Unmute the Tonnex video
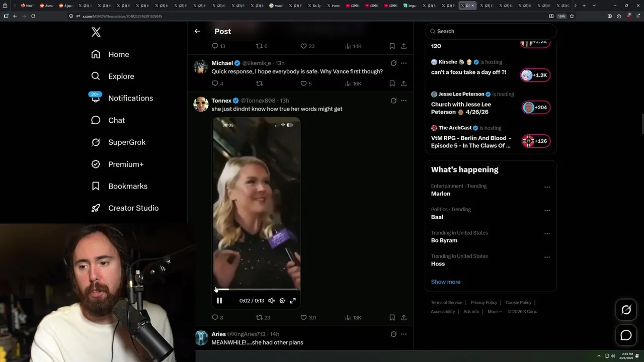 271,301
